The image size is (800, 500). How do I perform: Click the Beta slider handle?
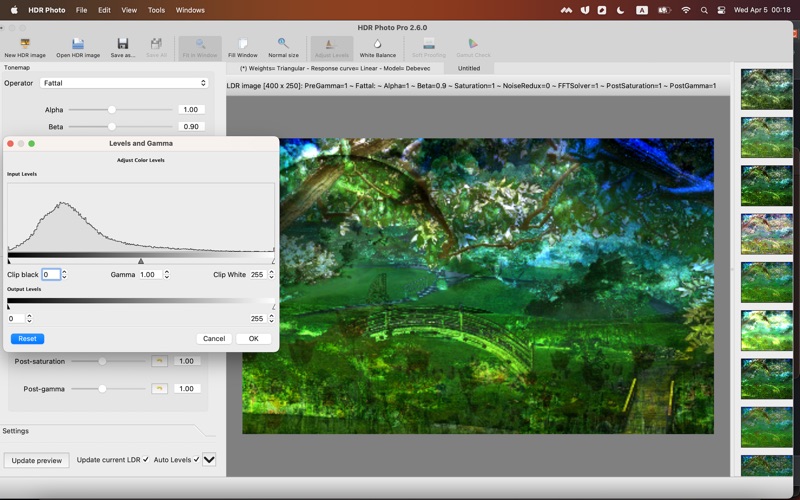pyautogui.click(x=112, y=127)
